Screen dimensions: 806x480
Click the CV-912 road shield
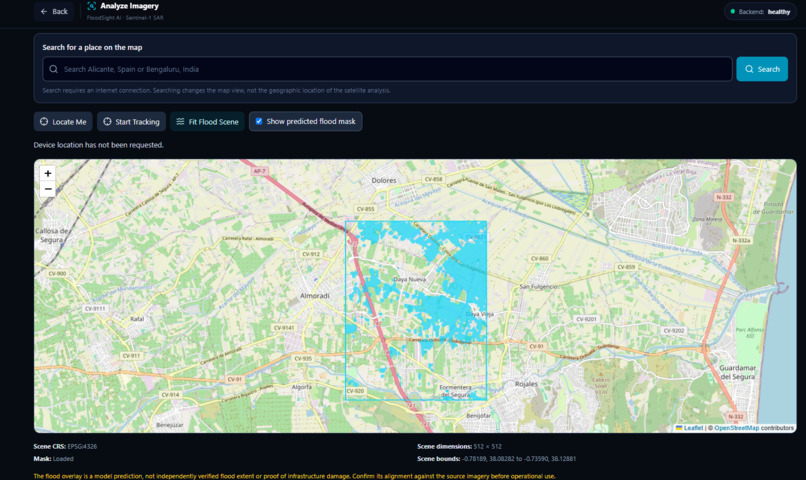311,254
